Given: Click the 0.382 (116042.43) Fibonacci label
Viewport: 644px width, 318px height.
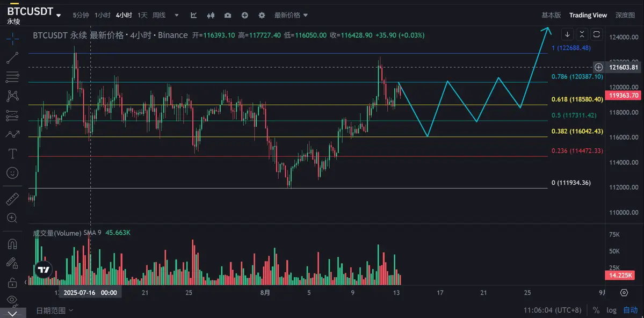Looking at the screenshot, I should coord(577,132).
